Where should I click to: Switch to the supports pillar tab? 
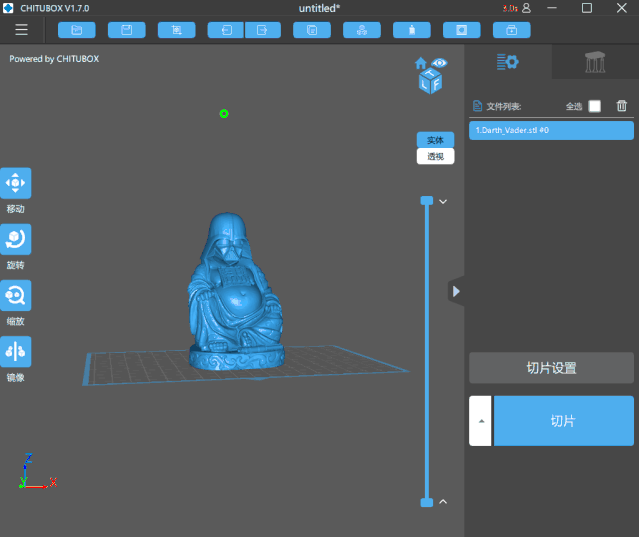pyautogui.click(x=595, y=62)
